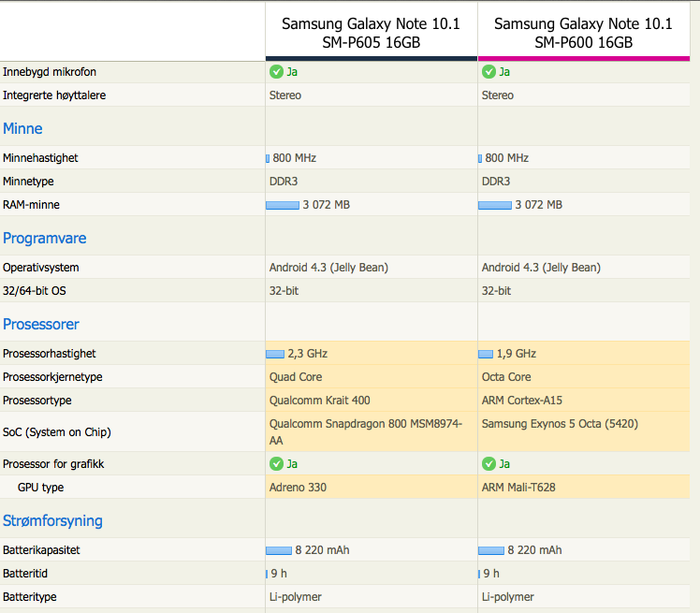This screenshot has height=613, width=700.
Task: Click Prosessorhastighet bar next to 1,9 GHz
Action: coord(486,354)
